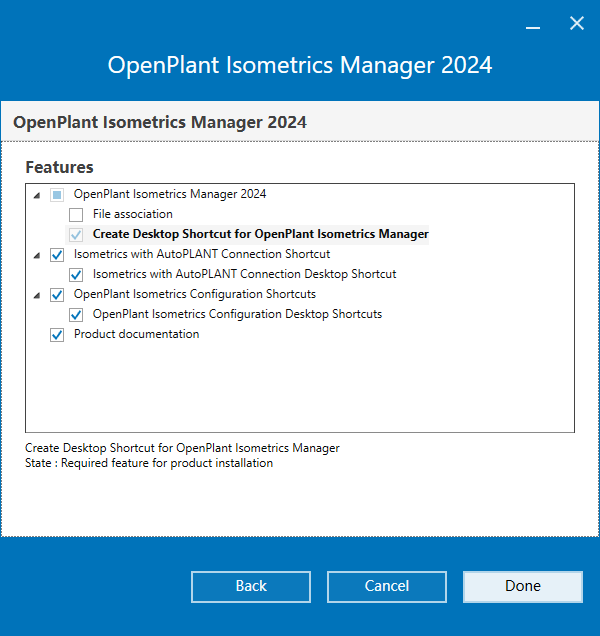The width and height of the screenshot is (600, 636).
Task: Click the 'State : Required feature' description text
Action: coord(149,463)
